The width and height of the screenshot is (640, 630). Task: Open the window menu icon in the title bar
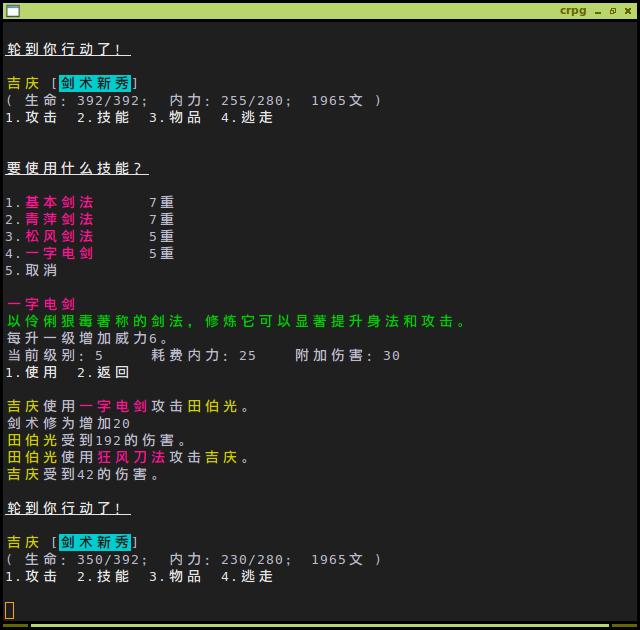(13, 11)
